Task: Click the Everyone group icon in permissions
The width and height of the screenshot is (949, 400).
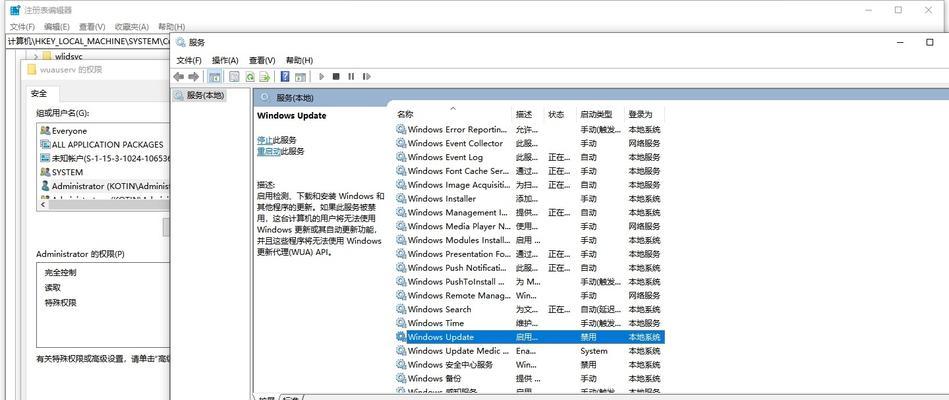Action: pos(45,131)
